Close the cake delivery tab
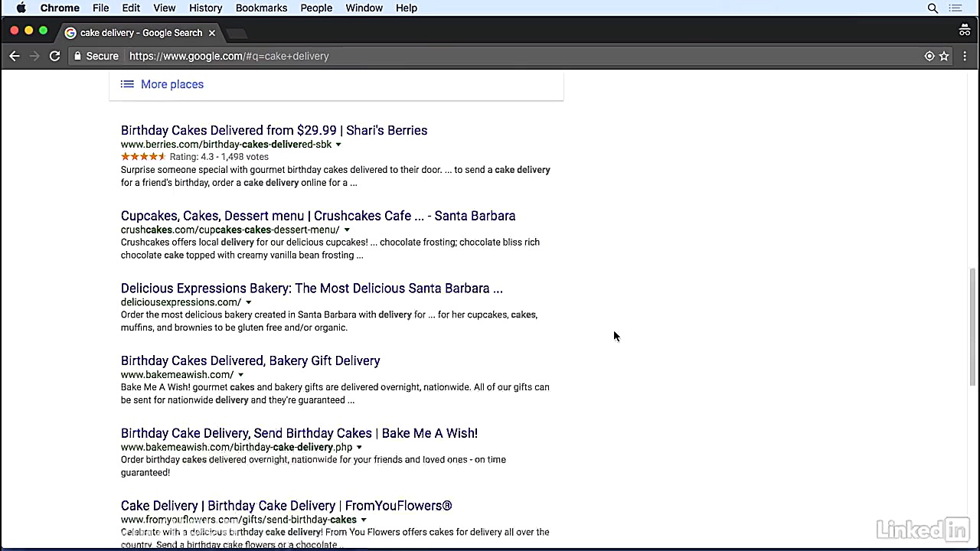This screenshot has width=980, height=551. click(212, 33)
